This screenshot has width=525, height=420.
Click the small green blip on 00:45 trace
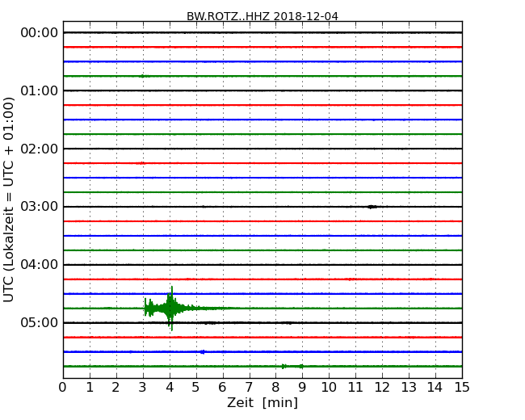click(x=143, y=76)
